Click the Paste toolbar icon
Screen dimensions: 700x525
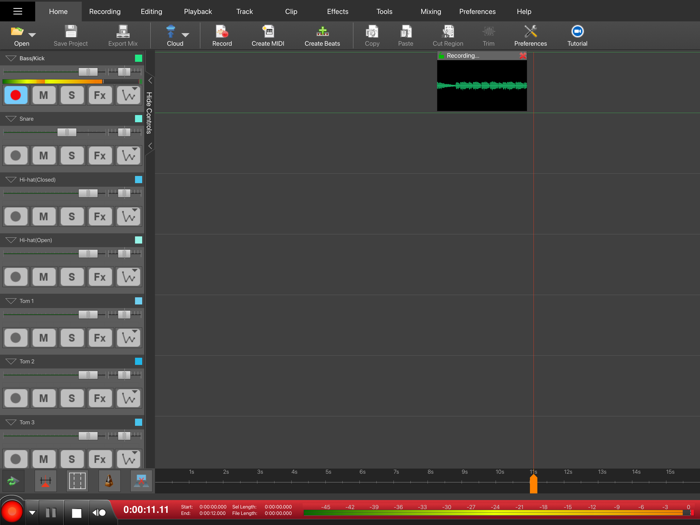[406, 31]
